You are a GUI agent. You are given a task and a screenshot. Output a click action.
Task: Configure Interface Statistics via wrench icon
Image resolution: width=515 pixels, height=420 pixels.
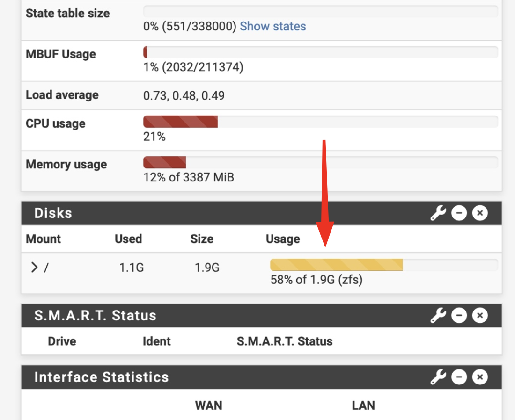[x=438, y=377]
